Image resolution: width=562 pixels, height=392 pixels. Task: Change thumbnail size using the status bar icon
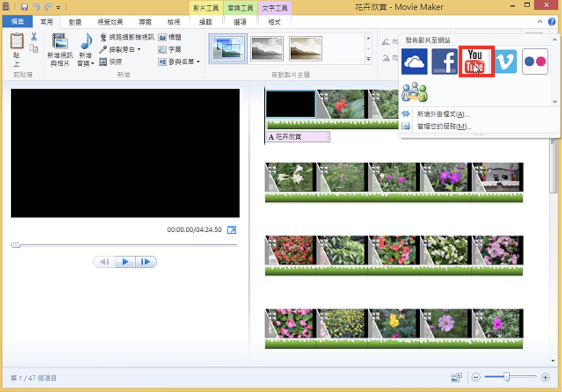coord(456,377)
